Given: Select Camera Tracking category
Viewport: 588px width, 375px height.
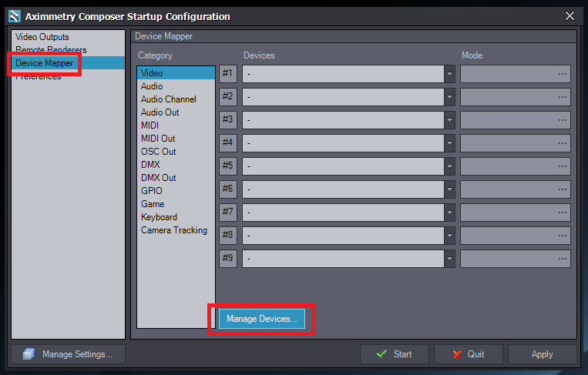Looking at the screenshot, I should (x=176, y=230).
